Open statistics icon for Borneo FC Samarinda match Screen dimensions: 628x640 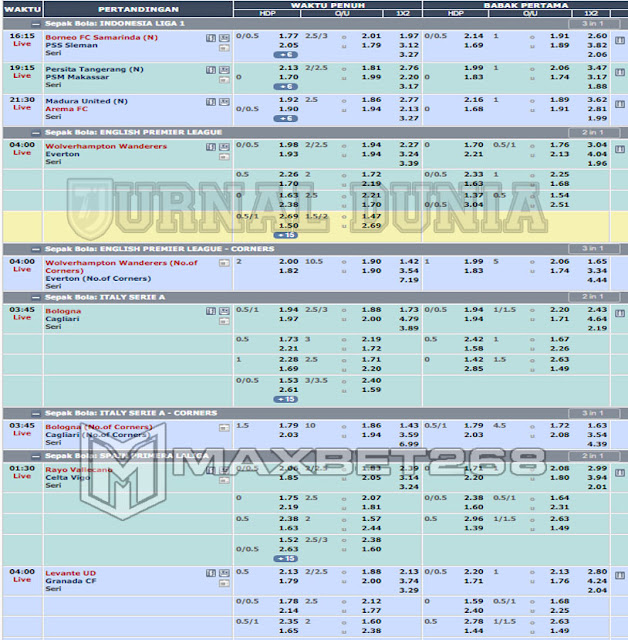[211, 38]
